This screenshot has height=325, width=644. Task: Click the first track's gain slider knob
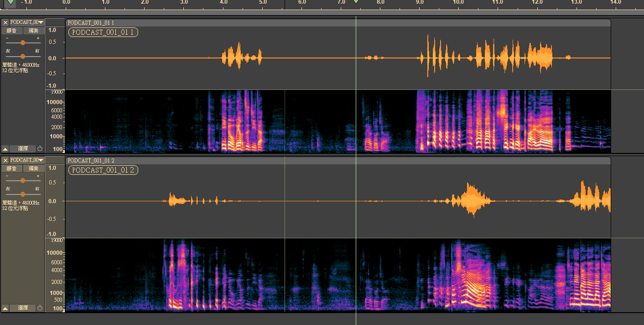pos(23,43)
